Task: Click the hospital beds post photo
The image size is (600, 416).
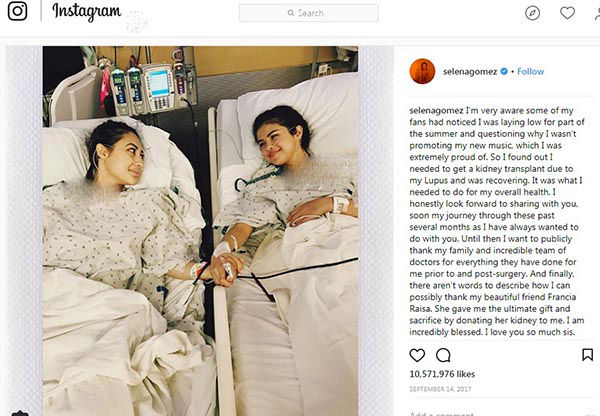Action: click(x=201, y=231)
